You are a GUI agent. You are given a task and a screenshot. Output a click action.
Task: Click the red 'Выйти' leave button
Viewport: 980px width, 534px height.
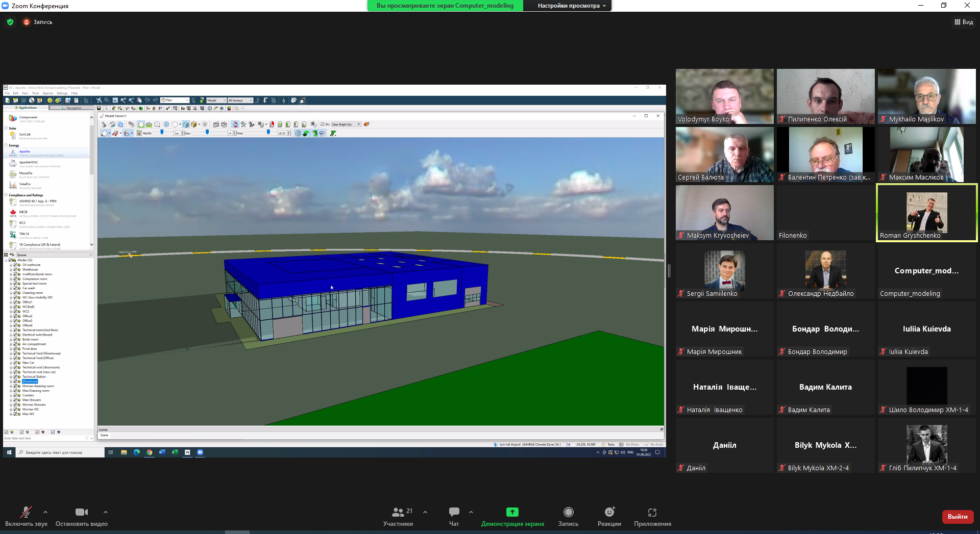pos(958,517)
